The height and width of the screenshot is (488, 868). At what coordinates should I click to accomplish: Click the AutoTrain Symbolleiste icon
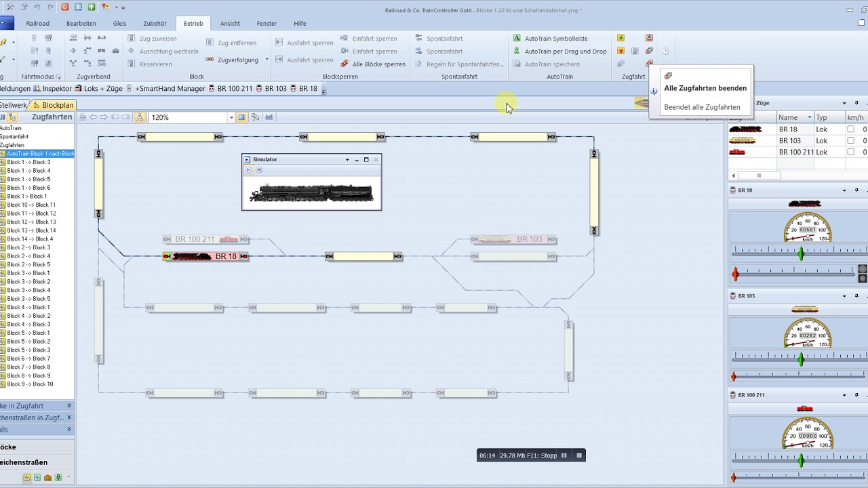pyautogui.click(x=517, y=39)
